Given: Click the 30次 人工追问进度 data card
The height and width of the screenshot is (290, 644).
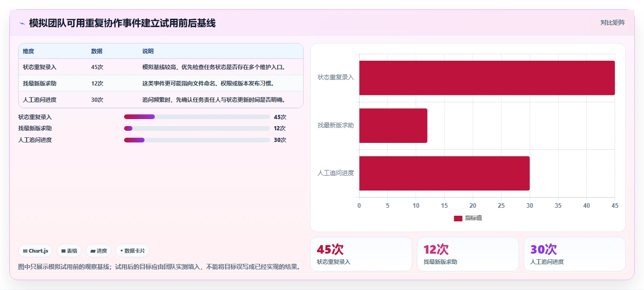Looking at the screenshot, I should tap(575, 254).
